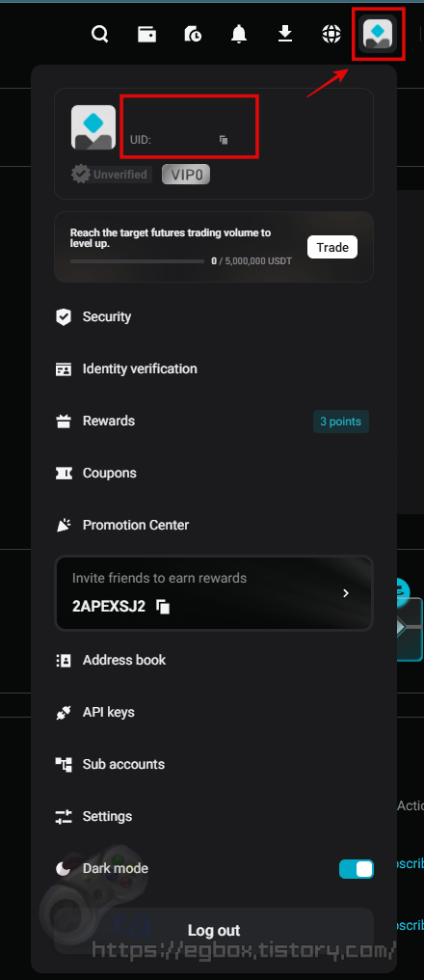Expand Invite friends chevron arrow
Viewport: 424px width, 980px height.
pos(346,593)
